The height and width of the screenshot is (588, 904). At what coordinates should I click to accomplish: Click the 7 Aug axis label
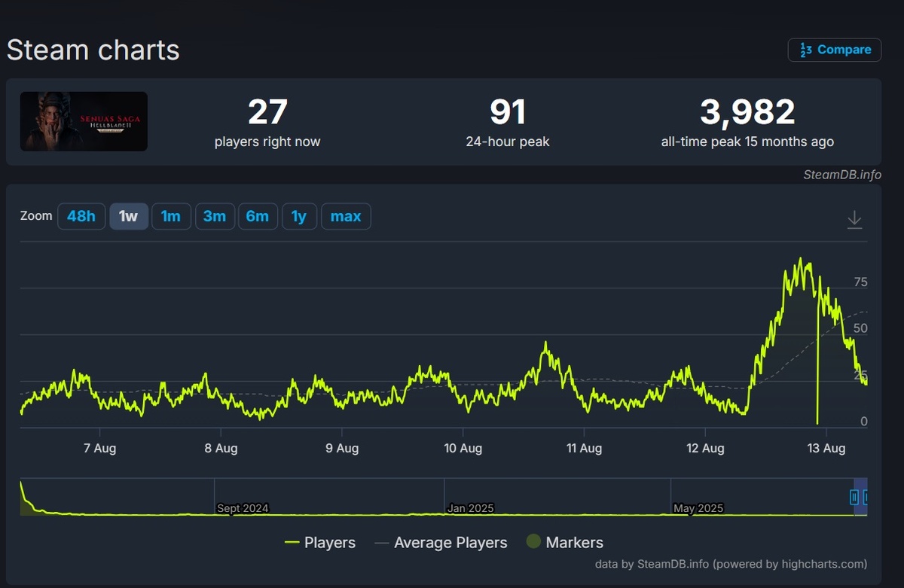click(x=99, y=448)
